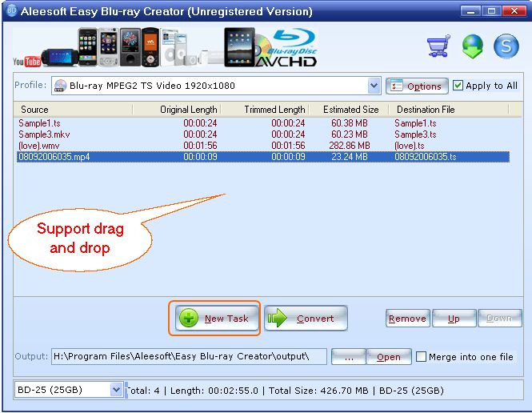532x413 pixels.
Task: Select the (love).wmv source row
Action: point(263,145)
